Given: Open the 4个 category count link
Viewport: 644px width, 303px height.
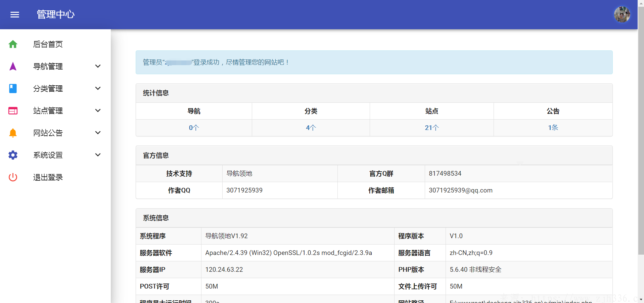Looking at the screenshot, I should click(311, 128).
